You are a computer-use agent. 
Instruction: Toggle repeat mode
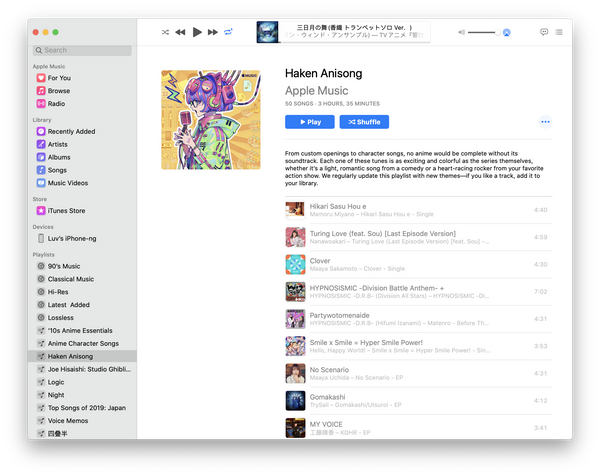click(228, 32)
